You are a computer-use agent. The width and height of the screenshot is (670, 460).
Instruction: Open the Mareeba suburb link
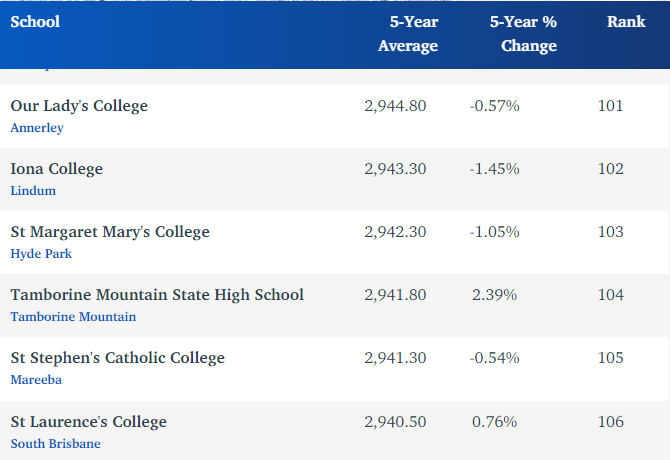(36, 379)
